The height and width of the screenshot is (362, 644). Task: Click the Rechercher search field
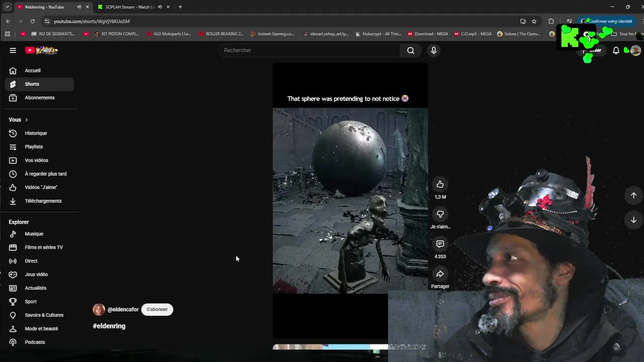(309, 50)
